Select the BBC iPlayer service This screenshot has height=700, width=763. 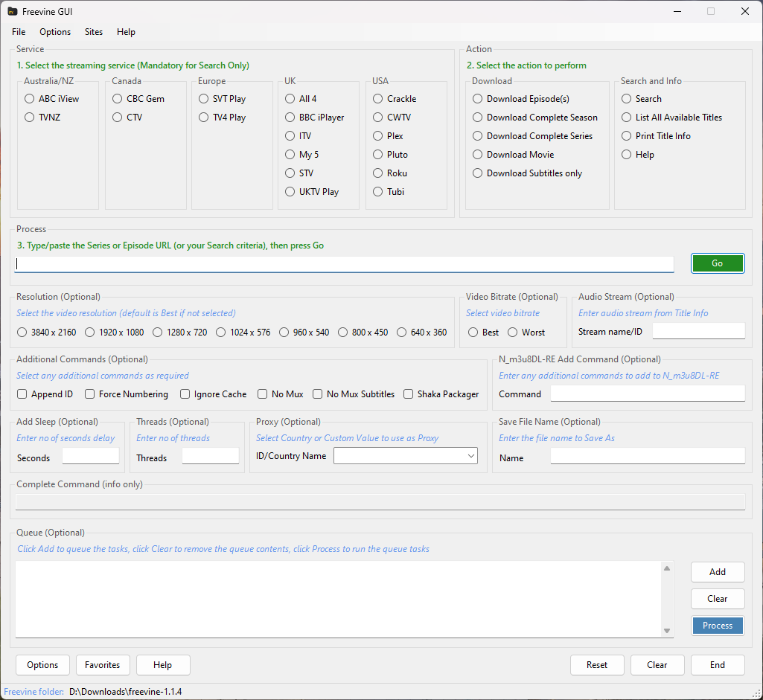pyautogui.click(x=290, y=118)
